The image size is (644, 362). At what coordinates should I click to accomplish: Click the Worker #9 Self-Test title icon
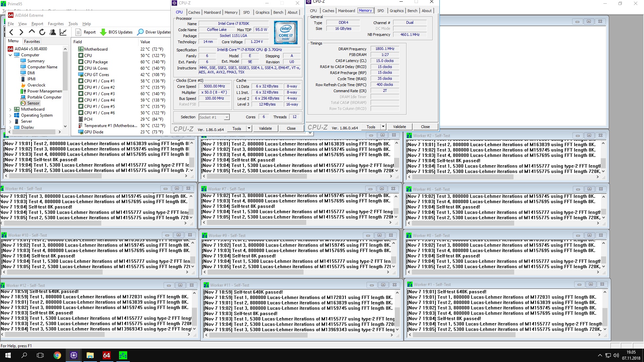pos(205,236)
